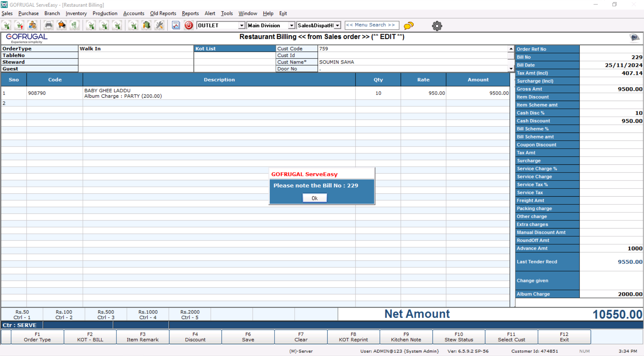Click the Menu Search input field
This screenshot has height=356, width=644.
[x=371, y=25]
